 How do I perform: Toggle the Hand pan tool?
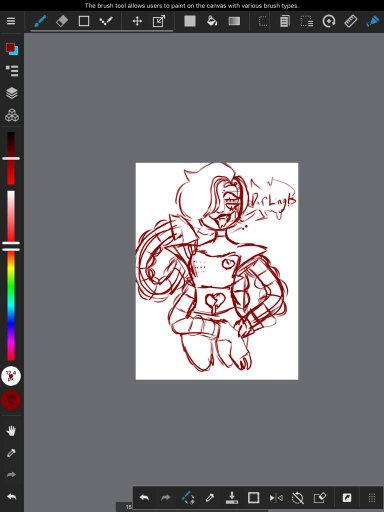tap(11, 431)
